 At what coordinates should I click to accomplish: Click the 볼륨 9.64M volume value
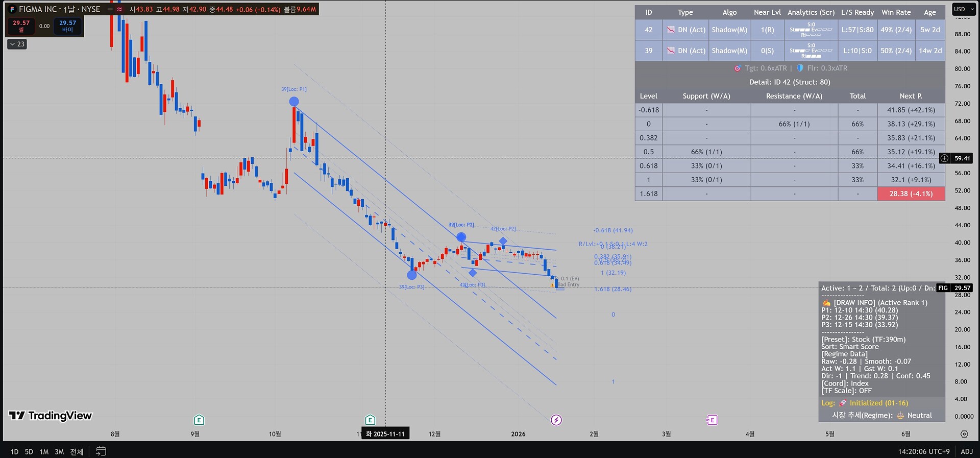pos(300,9)
